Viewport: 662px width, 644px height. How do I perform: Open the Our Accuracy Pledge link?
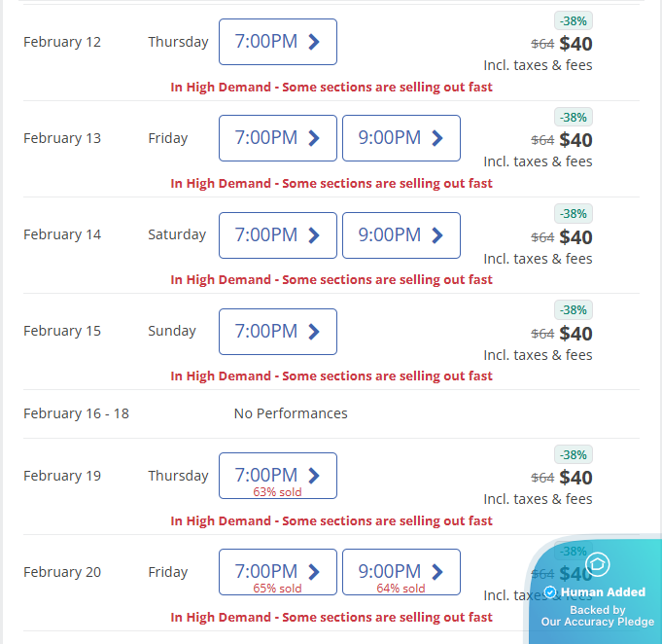pyautogui.click(x=597, y=622)
